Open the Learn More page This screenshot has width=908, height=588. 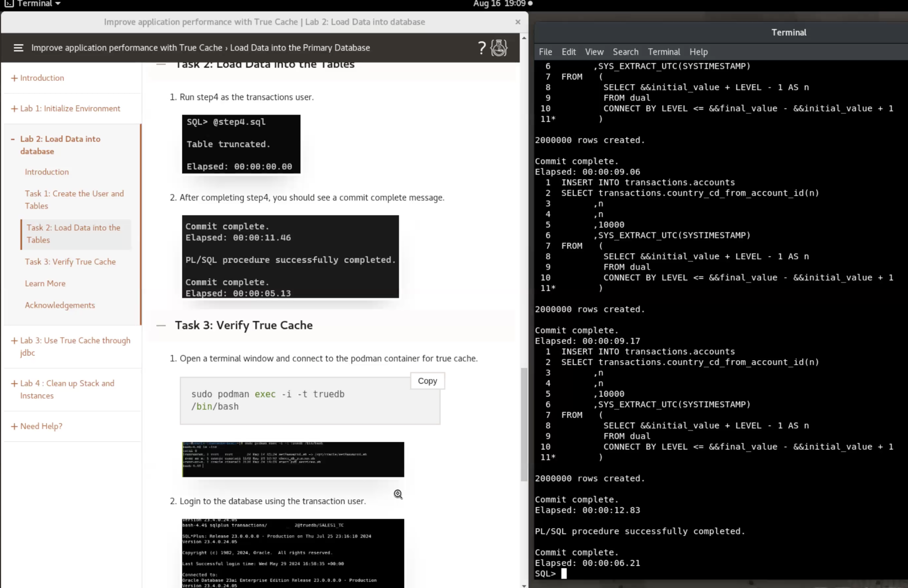45,283
